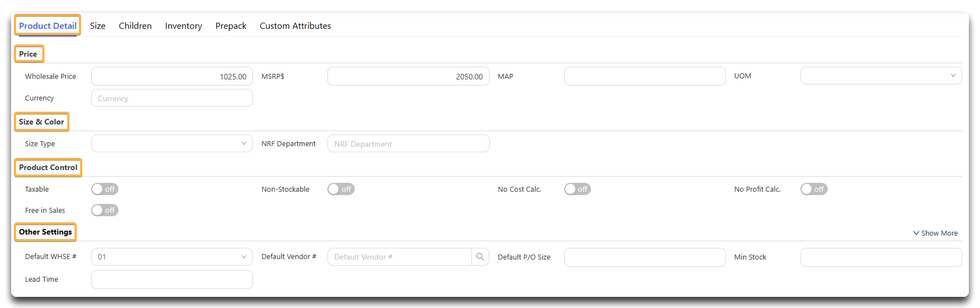This screenshot has height=308, width=980.
Task: Click the NRF Department field
Action: point(409,143)
